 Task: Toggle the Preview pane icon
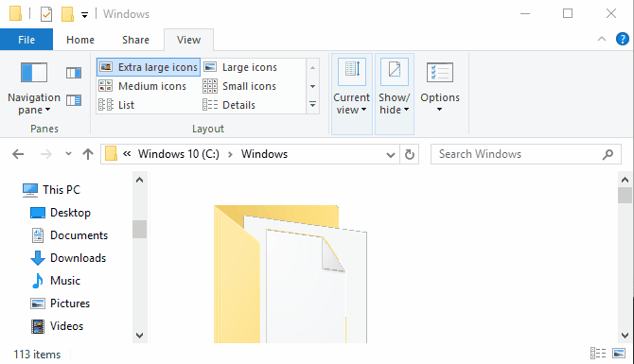point(74,73)
